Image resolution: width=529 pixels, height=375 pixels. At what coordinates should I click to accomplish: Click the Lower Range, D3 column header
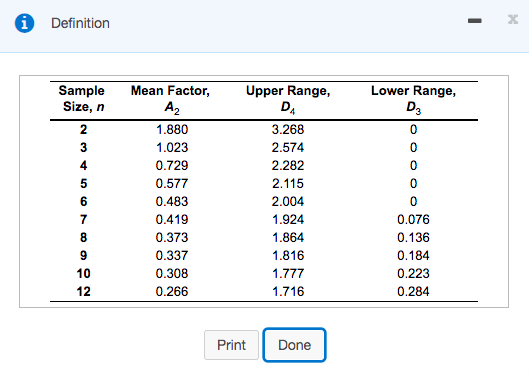tap(413, 99)
